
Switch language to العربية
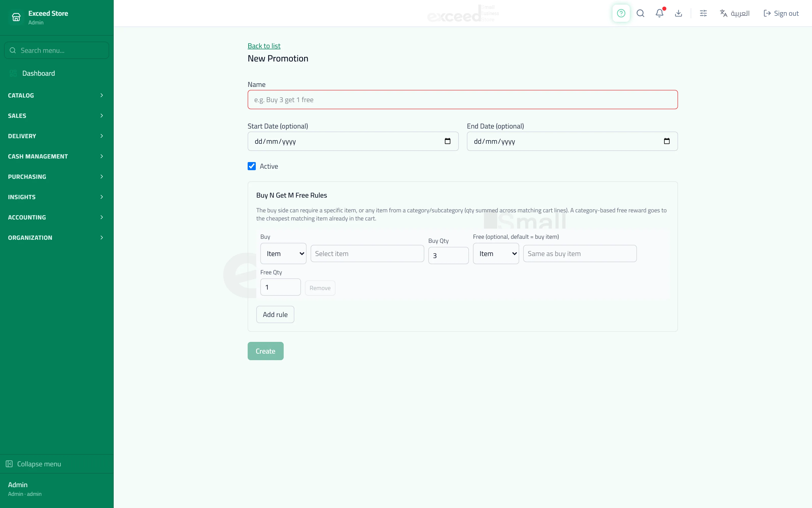click(x=735, y=13)
